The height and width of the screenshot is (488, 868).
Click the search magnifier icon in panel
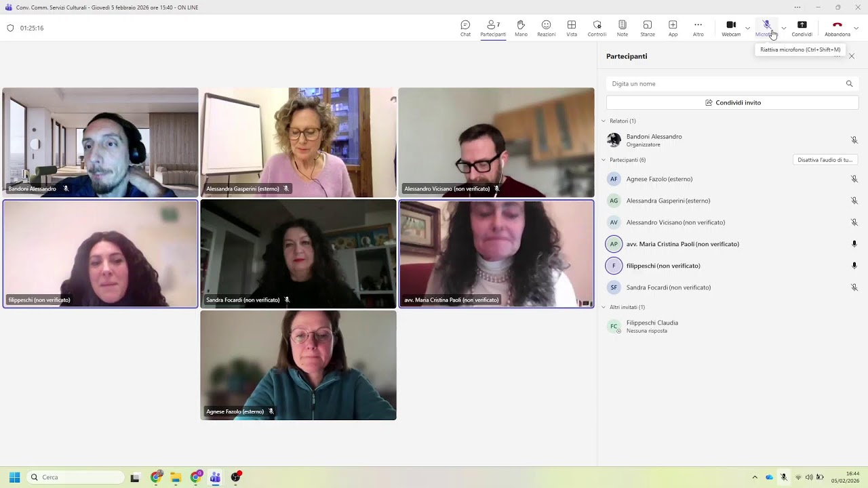849,83
